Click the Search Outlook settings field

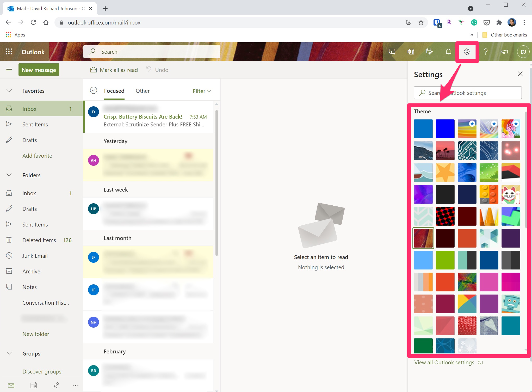pos(469,93)
